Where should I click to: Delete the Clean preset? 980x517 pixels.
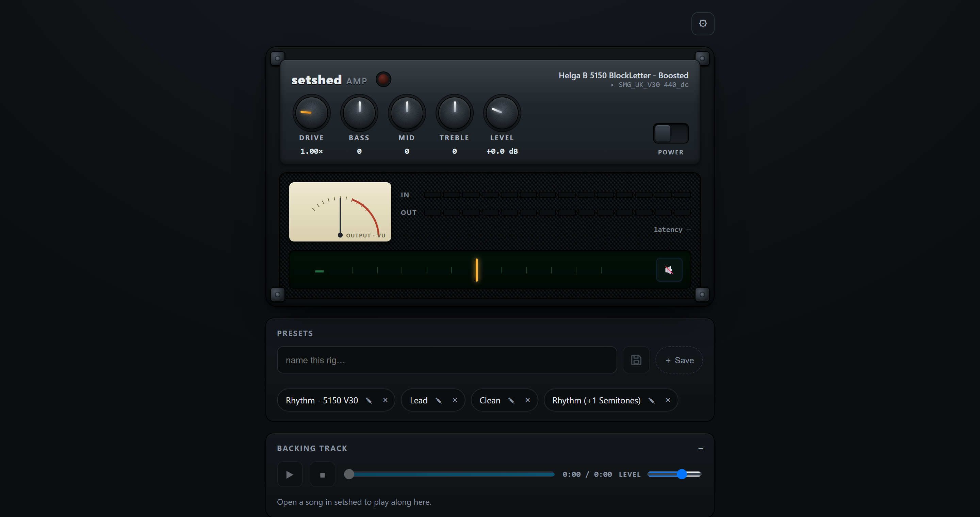[528, 400]
